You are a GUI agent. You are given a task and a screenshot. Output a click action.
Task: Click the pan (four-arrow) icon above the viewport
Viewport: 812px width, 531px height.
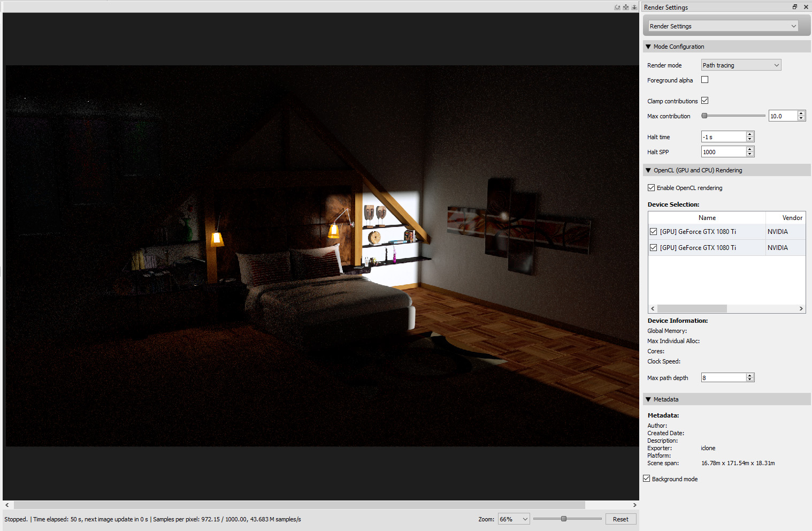click(626, 7)
